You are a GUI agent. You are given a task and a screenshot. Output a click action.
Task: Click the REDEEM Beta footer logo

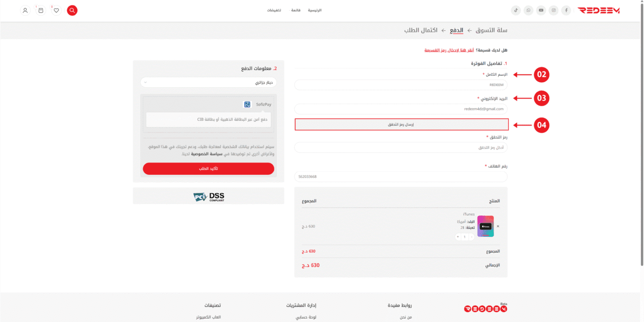(485, 308)
